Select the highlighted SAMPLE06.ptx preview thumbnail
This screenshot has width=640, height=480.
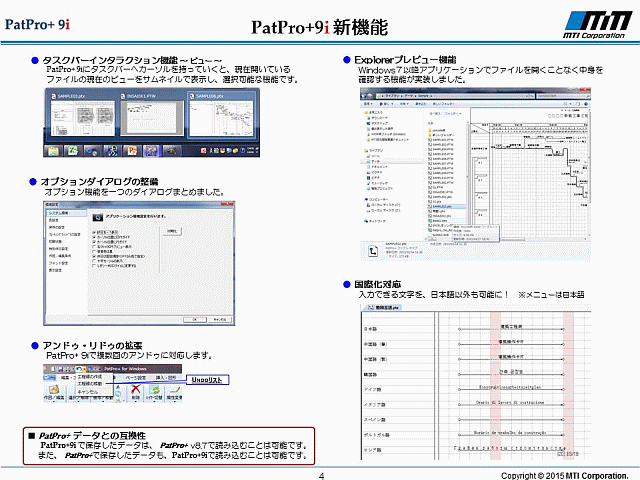click(221, 114)
